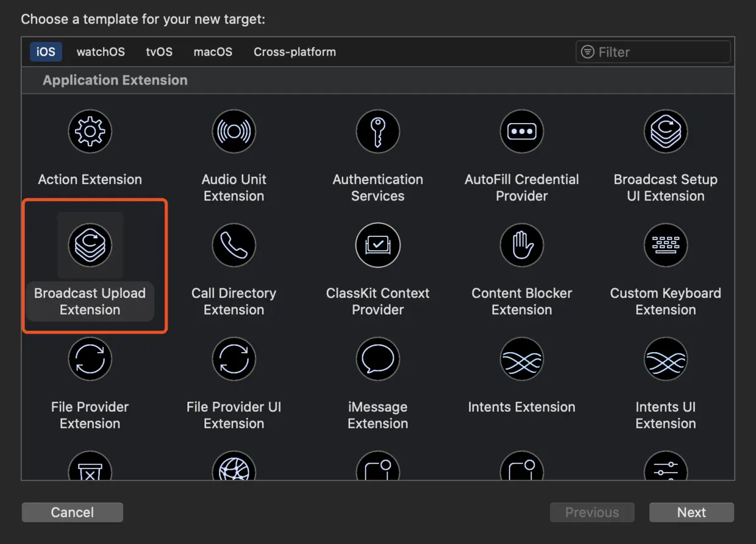Choose the Audio Unit Extension template

click(x=234, y=131)
